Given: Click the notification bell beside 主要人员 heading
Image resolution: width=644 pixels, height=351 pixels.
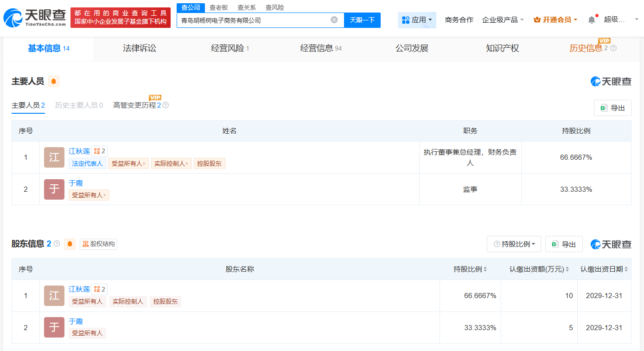Looking at the screenshot, I should coord(53,81).
